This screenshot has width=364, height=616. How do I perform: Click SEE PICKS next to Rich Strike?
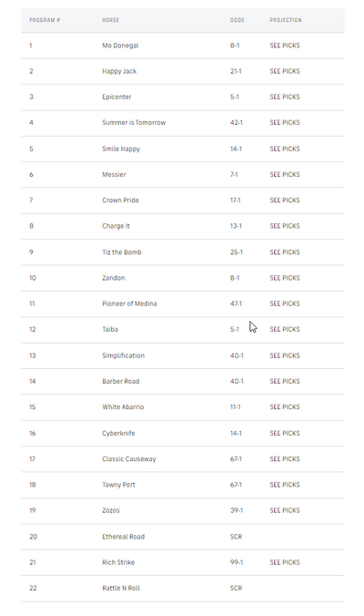(x=284, y=562)
